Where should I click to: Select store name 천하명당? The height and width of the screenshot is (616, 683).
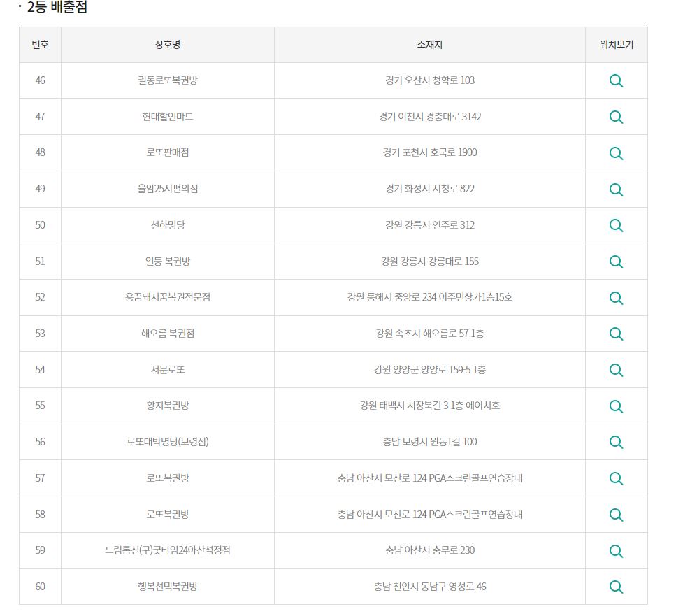point(168,224)
